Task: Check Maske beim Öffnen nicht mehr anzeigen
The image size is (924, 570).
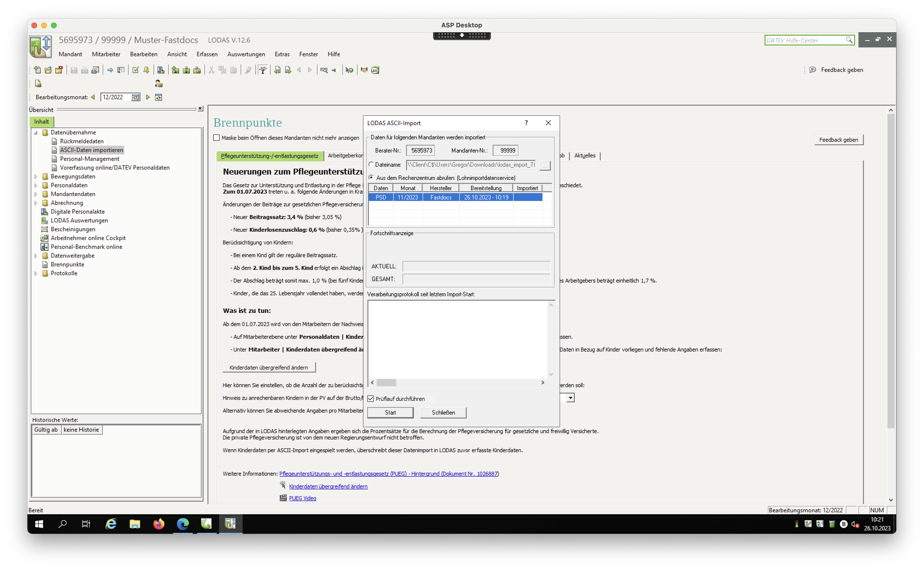Action: [x=216, y=138]
